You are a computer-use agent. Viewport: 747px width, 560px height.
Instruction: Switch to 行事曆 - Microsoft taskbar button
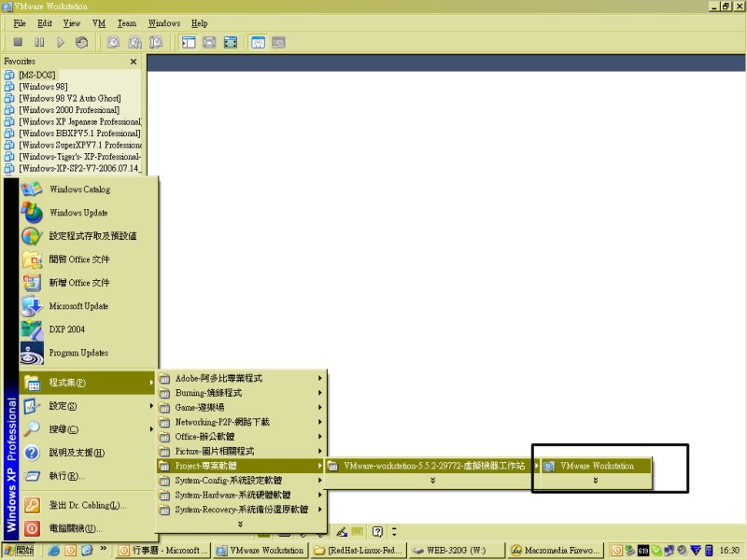(x=163, y=550)
